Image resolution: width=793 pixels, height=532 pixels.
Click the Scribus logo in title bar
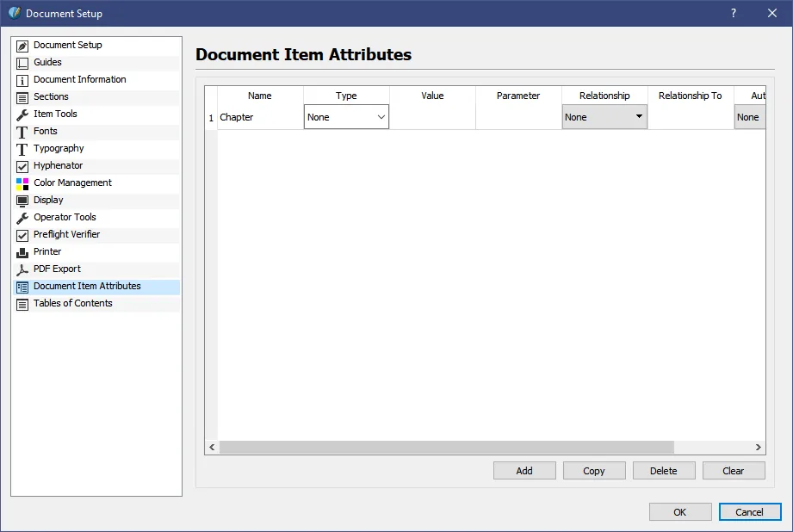15,13
